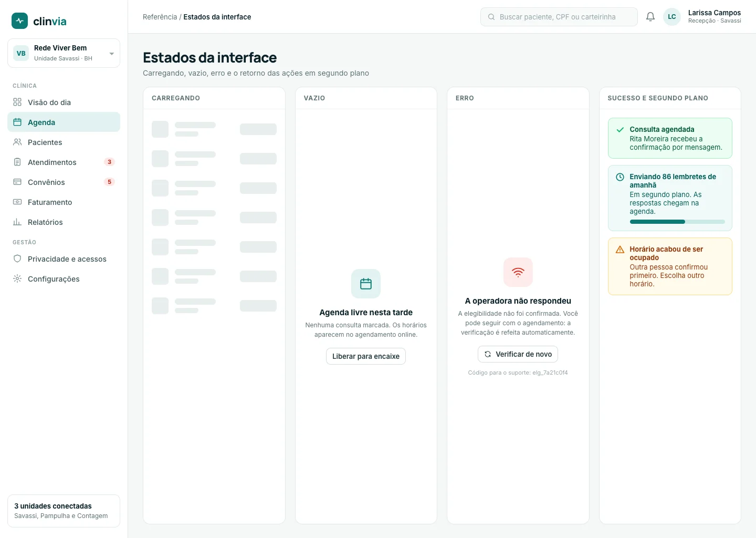This screenshot has height=538, width=756.
Task: Click the Atendimentos badge showing 3
Action: (x=109, y=162)
